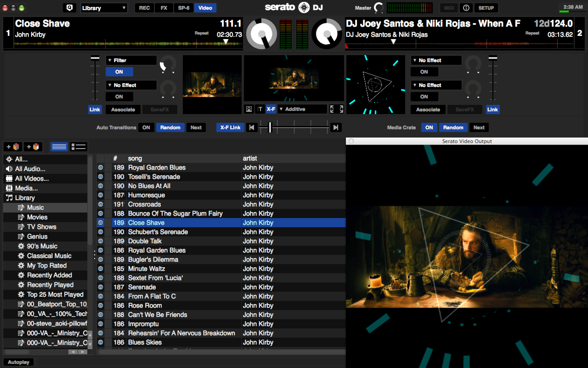Click the left deck video thumbnail
The width and height of the screenshot is (588, 368).
click(x=212, y=84)
